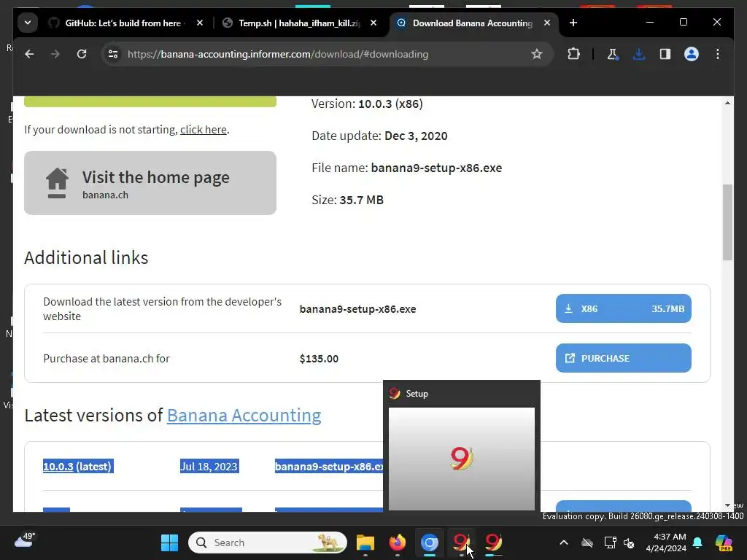
Task: Click 'File name: banana9-setup-x86.exe' text
Action: coord(407,168)
